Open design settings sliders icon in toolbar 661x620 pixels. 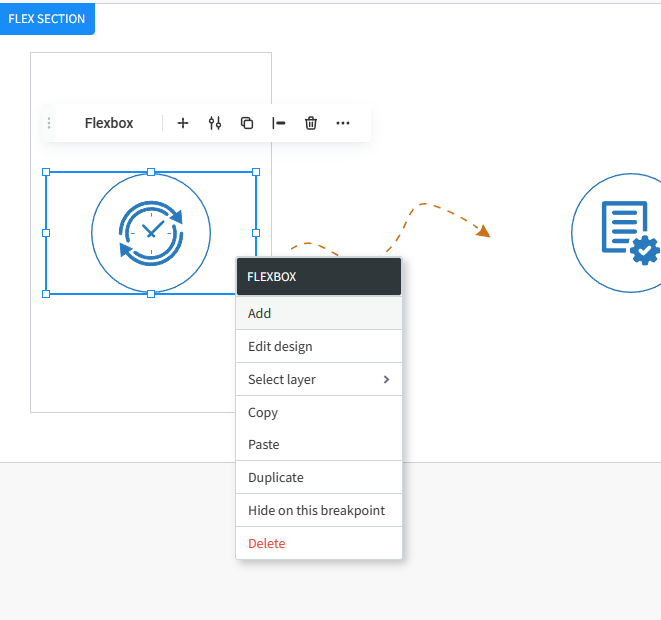[x=215, y=123]
